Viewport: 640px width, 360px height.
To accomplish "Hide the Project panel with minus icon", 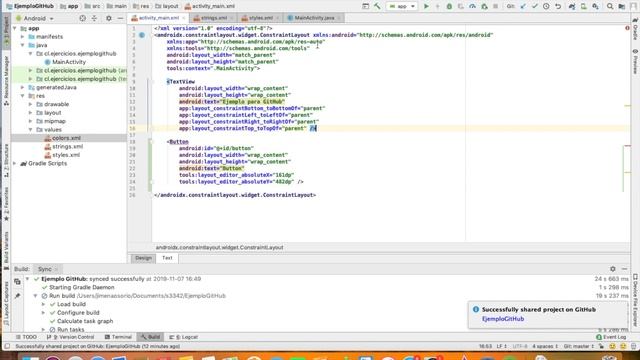I will pyautogui.click(x=120, y=18).
